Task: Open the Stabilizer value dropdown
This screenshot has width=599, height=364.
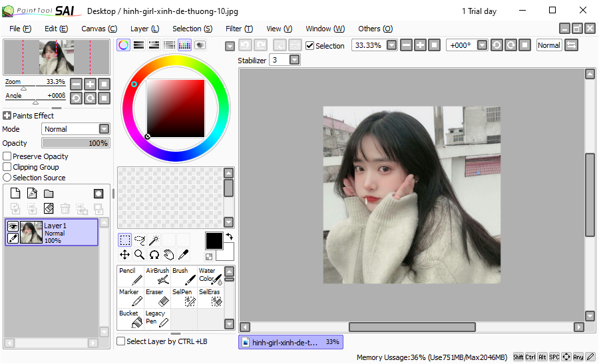Action: (294, 60)
